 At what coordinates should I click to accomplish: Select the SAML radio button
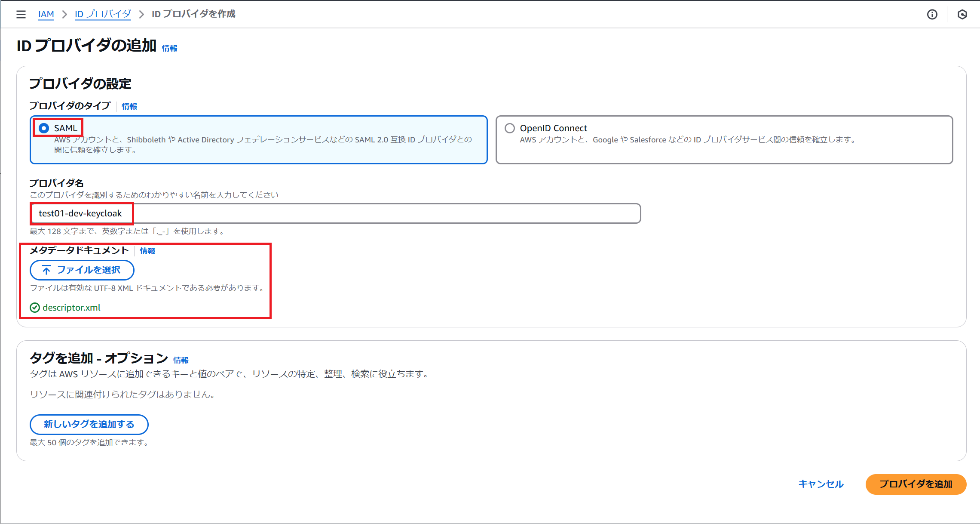click(x=44, y=128)
